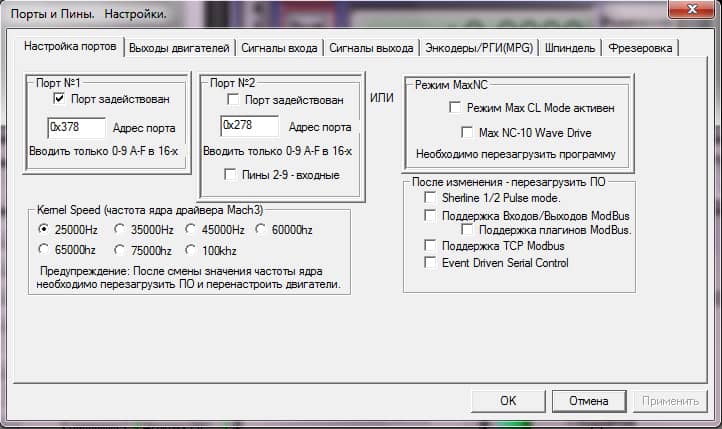Click Port 1 address field 0x378
This screenshot has width=722, height=429.
[x=76, y=127]
